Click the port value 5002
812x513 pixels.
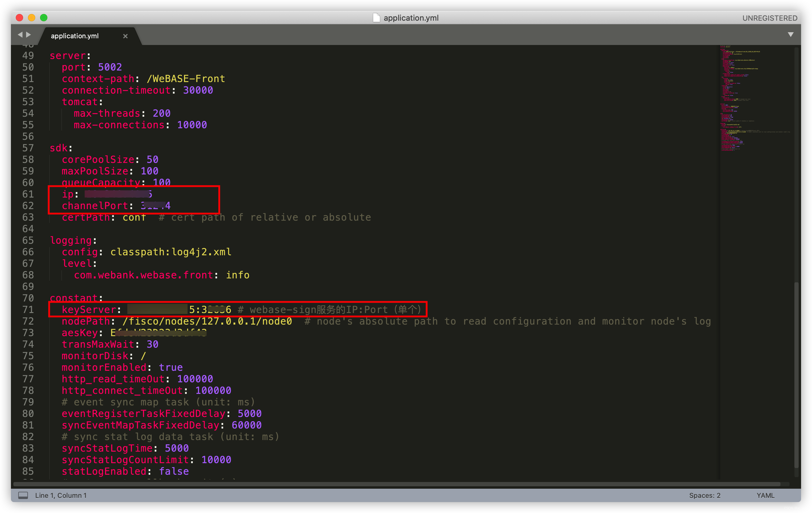click(110, 67)
